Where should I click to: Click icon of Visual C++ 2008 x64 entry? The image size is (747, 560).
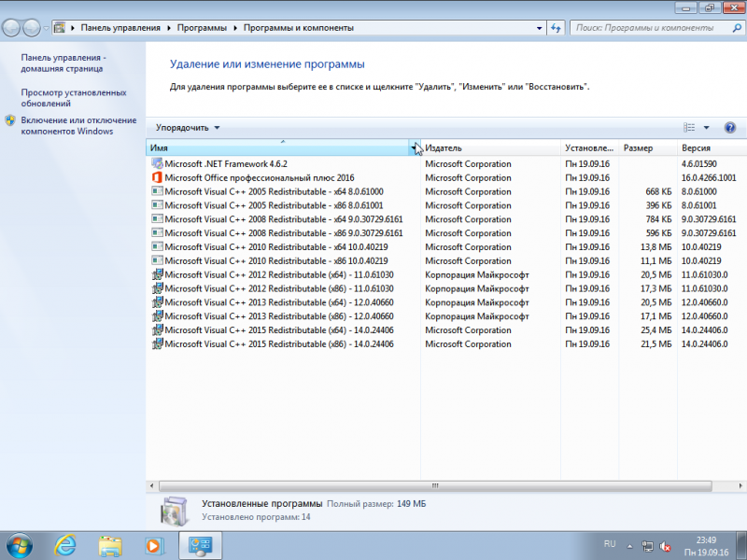pos(157,219)
